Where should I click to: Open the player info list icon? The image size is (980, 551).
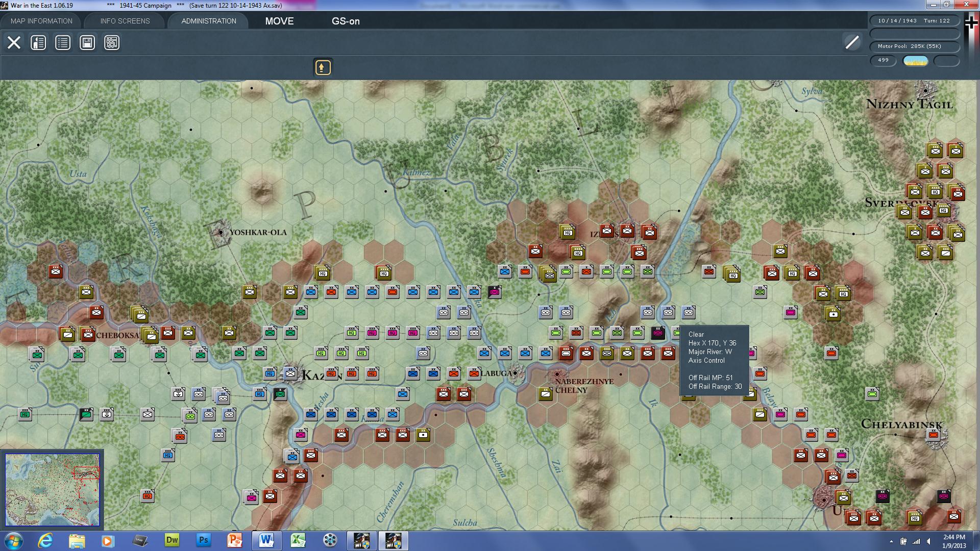click(38, 42)
